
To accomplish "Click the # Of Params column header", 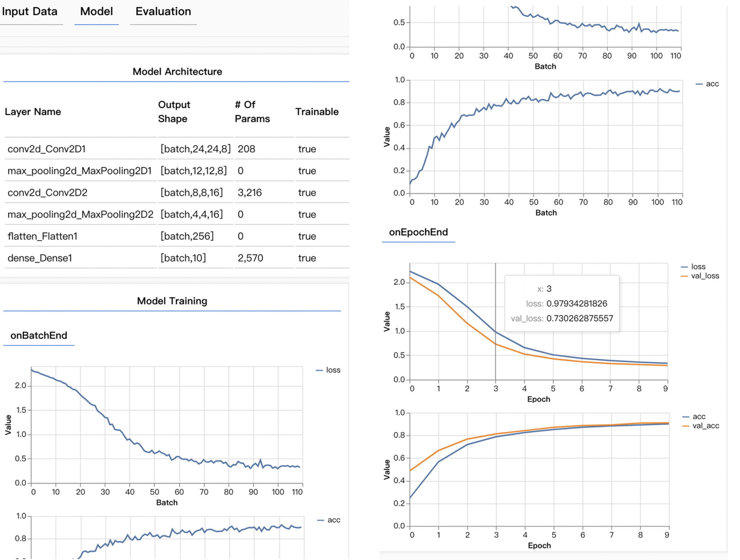I will tap(252, 111).
